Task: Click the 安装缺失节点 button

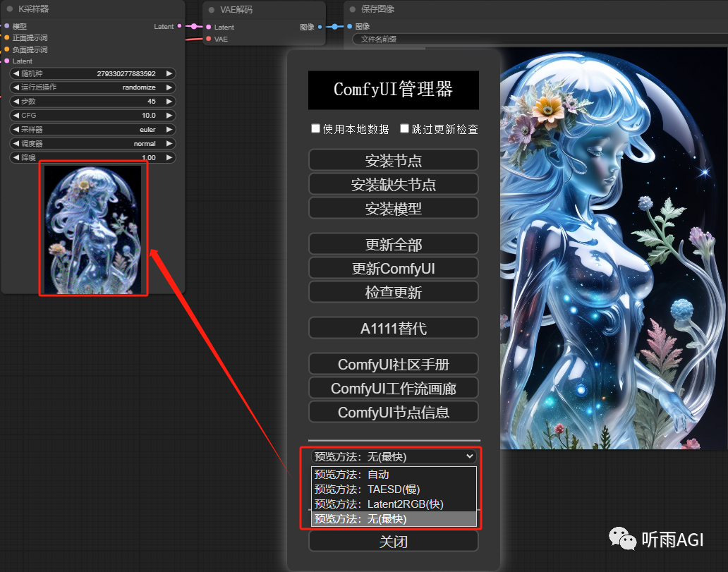Action: 393,184
